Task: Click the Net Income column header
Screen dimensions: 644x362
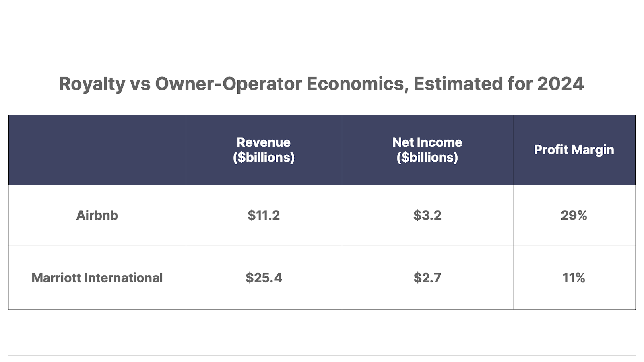Action: point(427,142)
